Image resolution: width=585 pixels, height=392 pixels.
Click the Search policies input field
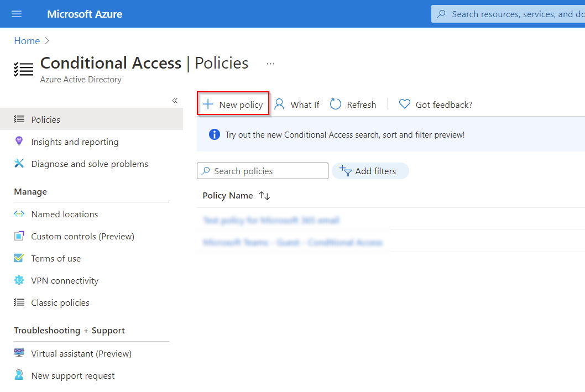(x=262, y=171)
